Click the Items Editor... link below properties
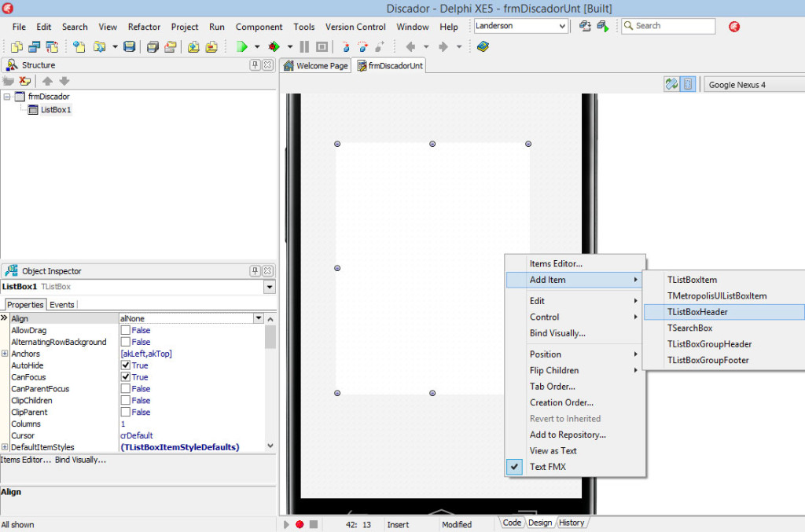 coord(26,460)
